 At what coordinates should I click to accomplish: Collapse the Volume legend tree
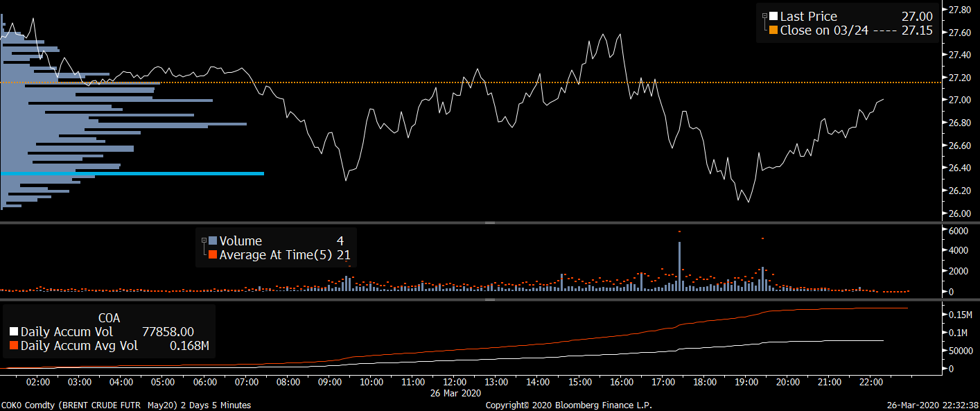coord(204,241)
